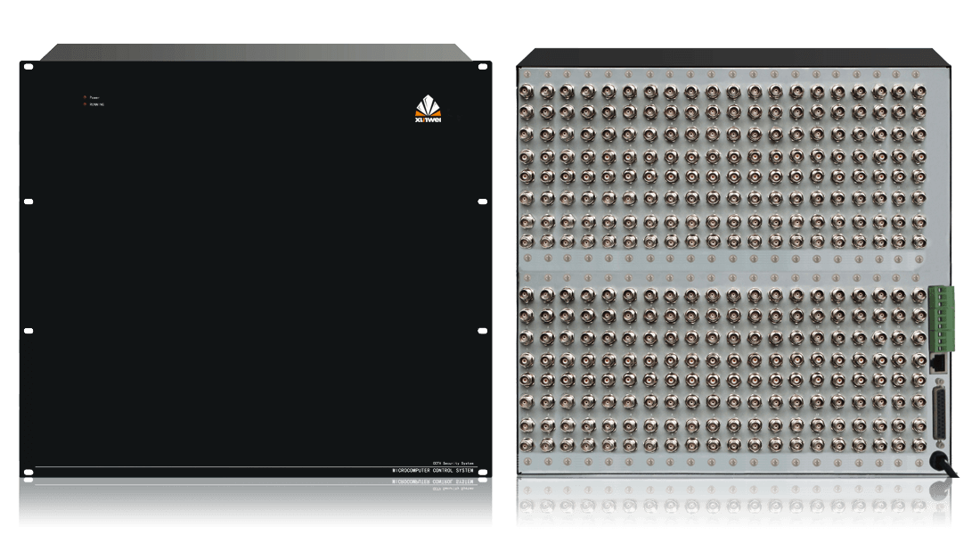Click the "Power" label text
The height and width of the screenshot is (535, 980).
pyautogui.click(x=94, y=96)
